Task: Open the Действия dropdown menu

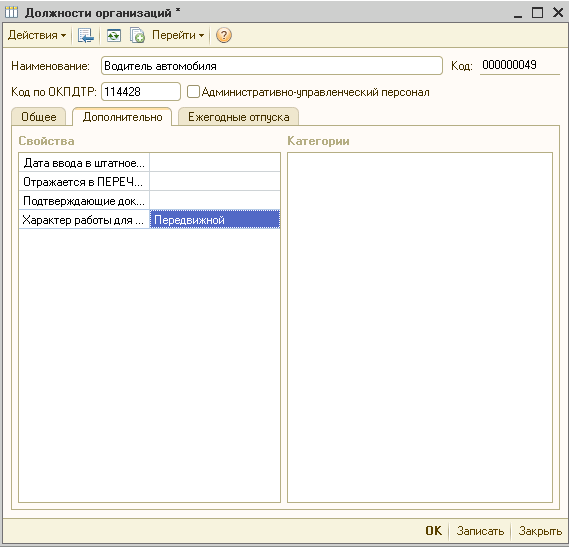Action: coord(37,35)
